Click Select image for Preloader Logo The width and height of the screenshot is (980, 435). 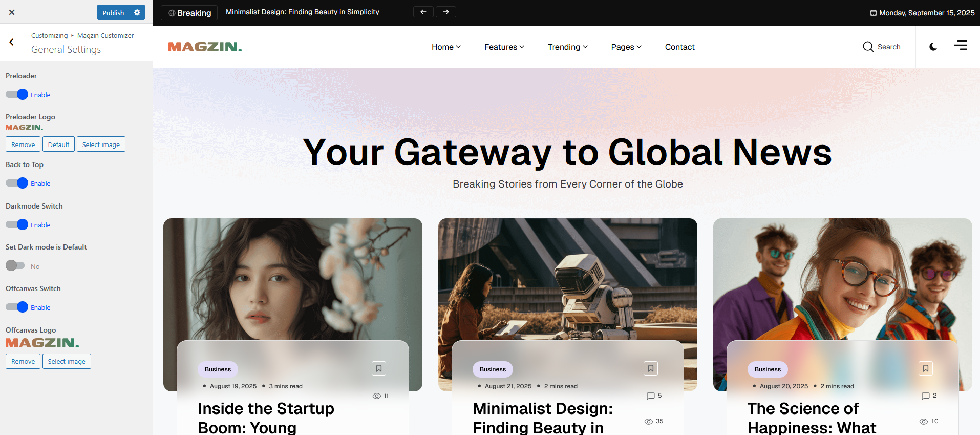coord(101,144)
